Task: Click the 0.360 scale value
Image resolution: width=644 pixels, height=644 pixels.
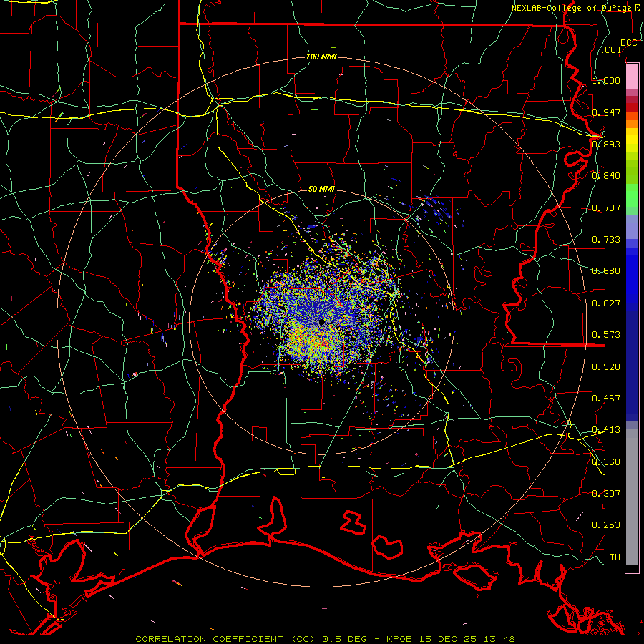Action: tap(606, 462)
